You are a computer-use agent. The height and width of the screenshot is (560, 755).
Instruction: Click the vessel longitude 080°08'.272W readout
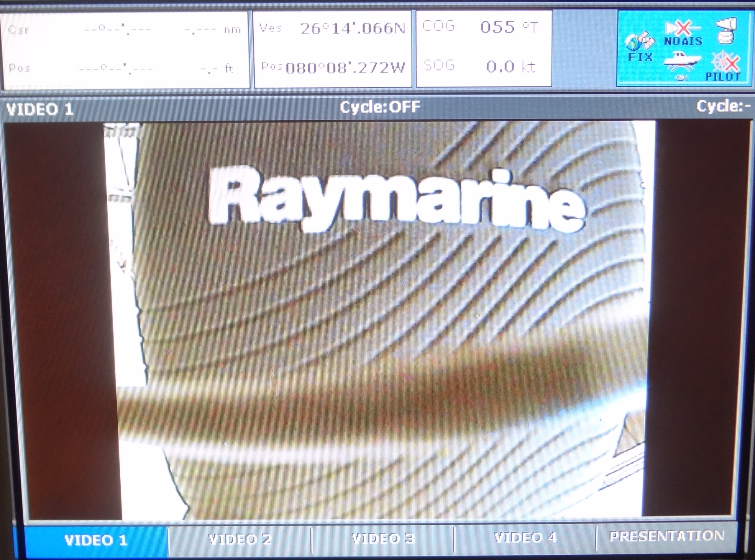[x=345, y=68]
